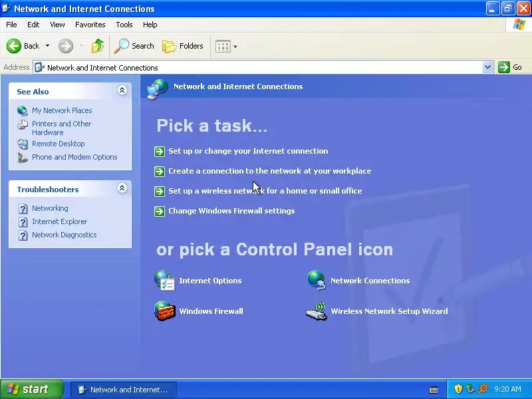
Task: Open the Back history dropdown arrow
Action: (x=47, y=46)
